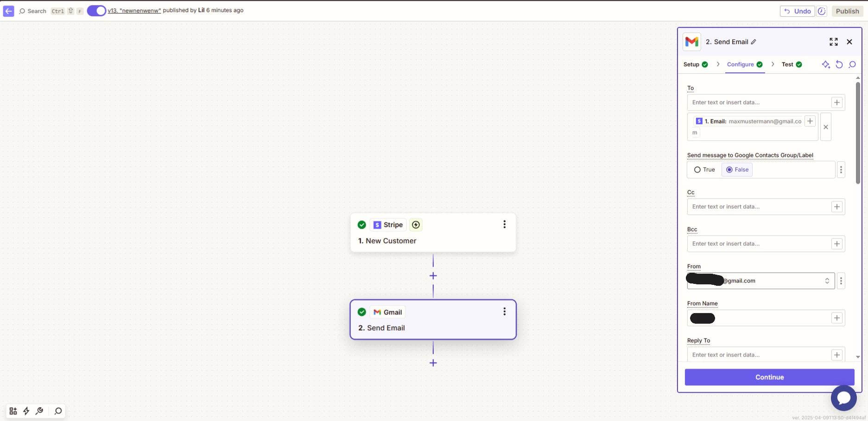Image resolution: width=868 pixels, height=421 pixels.
Task: Open the Stripe step three-dot menu
Action: 504,224
